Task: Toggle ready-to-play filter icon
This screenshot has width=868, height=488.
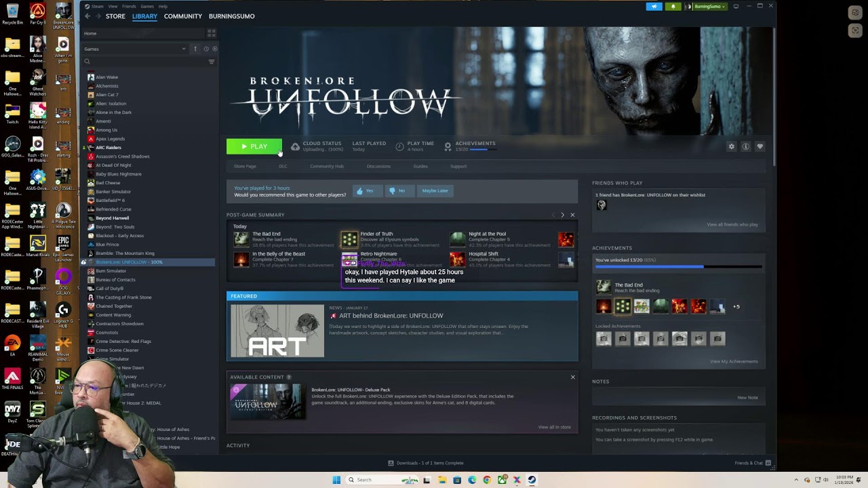Action: point(215,49)
